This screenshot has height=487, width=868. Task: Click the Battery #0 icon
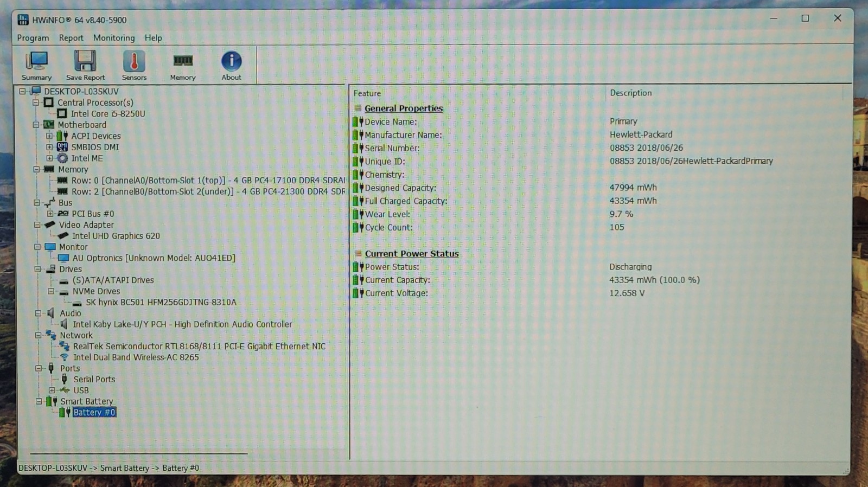[x=65, y=412]
